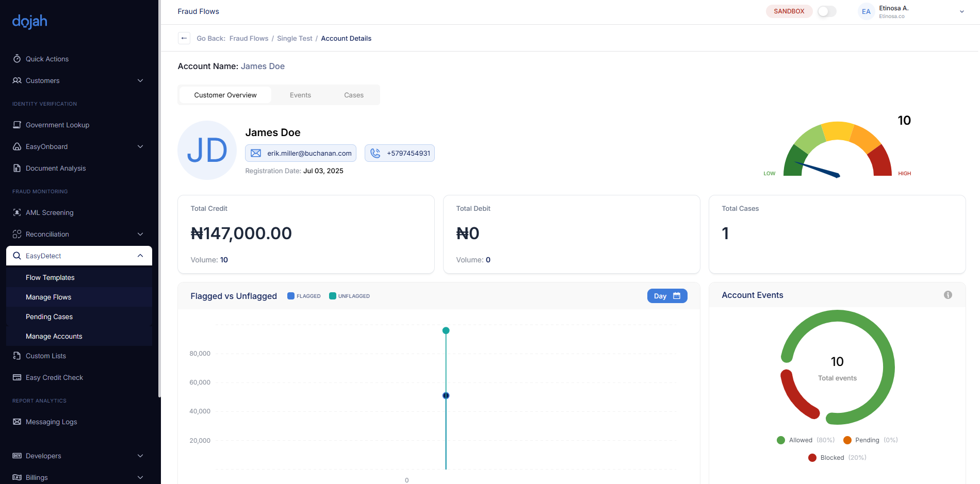This screenshot has height=484, width=980.
Task: Switch to the Cases tab
Action: click(354, 95)
